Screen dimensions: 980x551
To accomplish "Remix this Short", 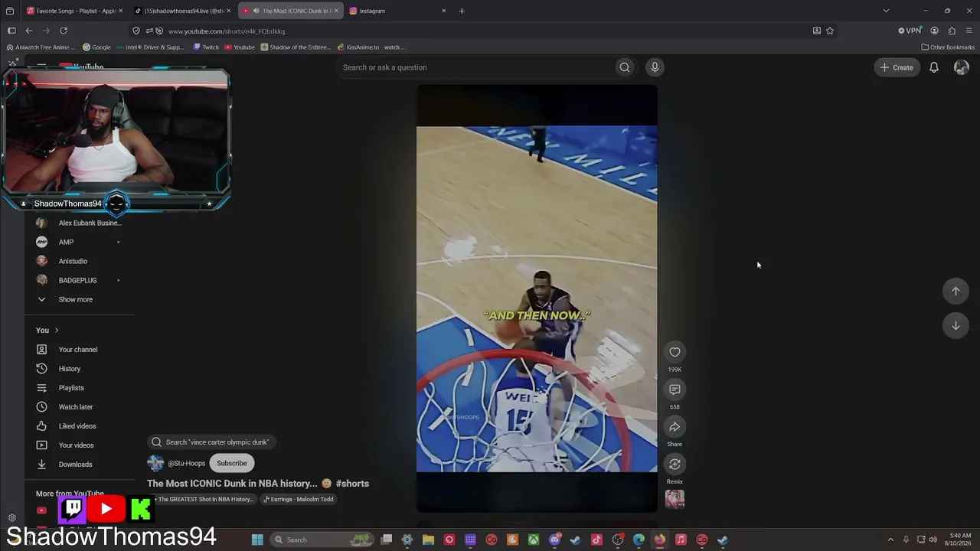I will [675, 464].
